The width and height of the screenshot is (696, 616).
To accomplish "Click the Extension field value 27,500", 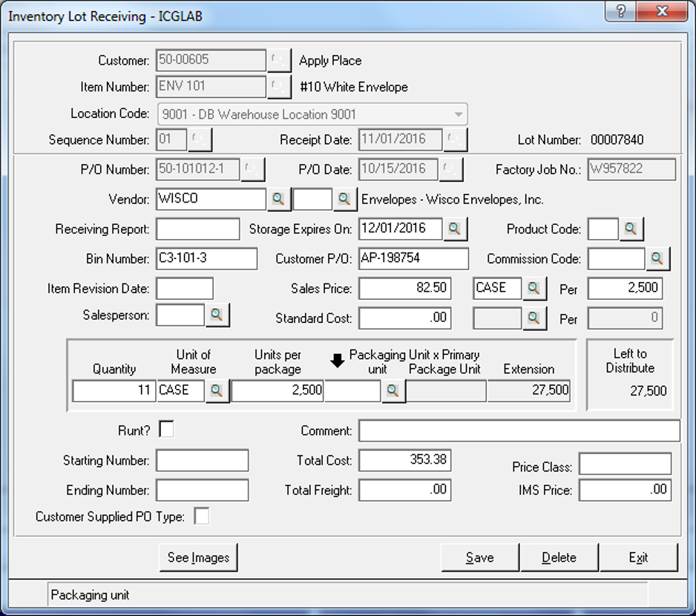I will coord(528,391).
